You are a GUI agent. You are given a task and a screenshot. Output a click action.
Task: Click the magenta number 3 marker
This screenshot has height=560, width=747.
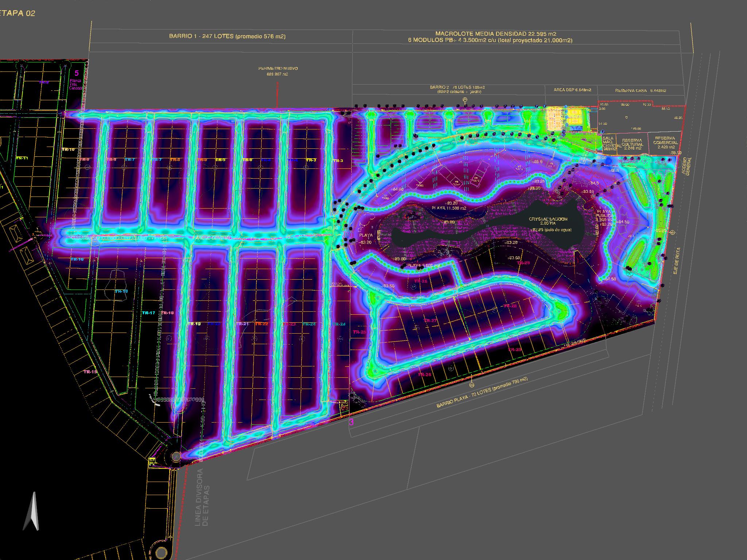(352, 423)
